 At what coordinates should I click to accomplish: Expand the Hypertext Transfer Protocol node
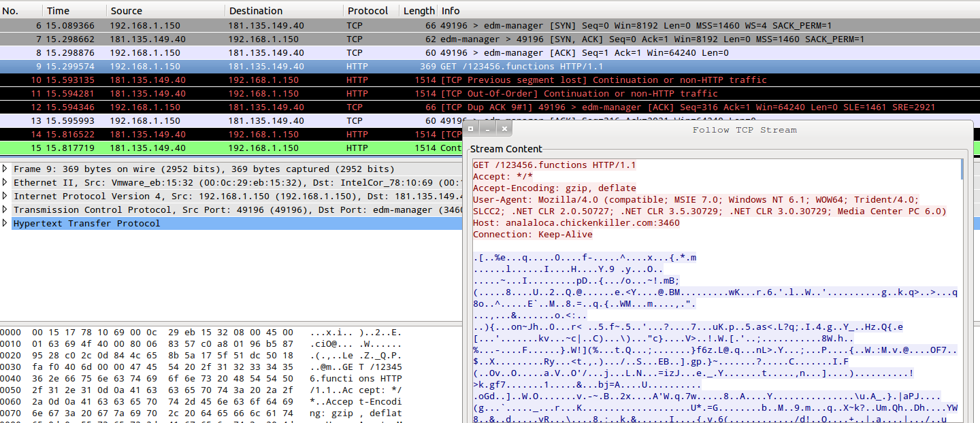pos(6,223)
